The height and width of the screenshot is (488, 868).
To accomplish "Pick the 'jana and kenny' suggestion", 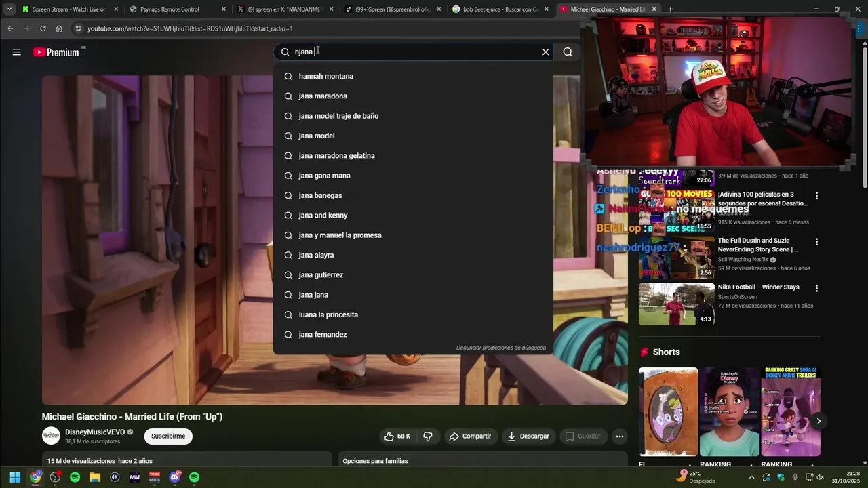I will (x=413, y=216).
